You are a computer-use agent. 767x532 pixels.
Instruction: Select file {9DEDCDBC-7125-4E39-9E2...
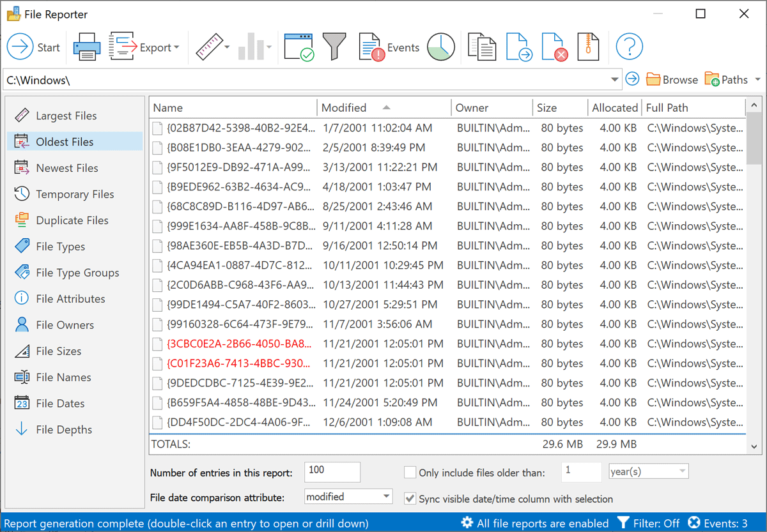[x=241, y=383]
